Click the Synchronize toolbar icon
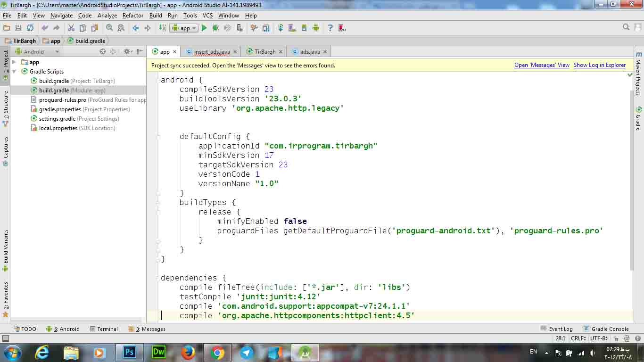 point(30,28)
